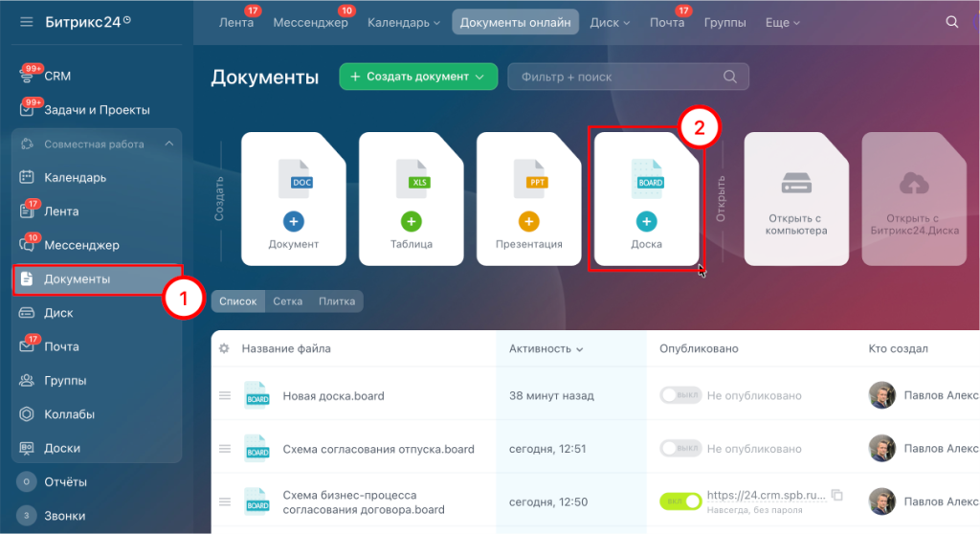Enable publishing for Новая доска.board

pyautogui.click(x=680, y=395)
